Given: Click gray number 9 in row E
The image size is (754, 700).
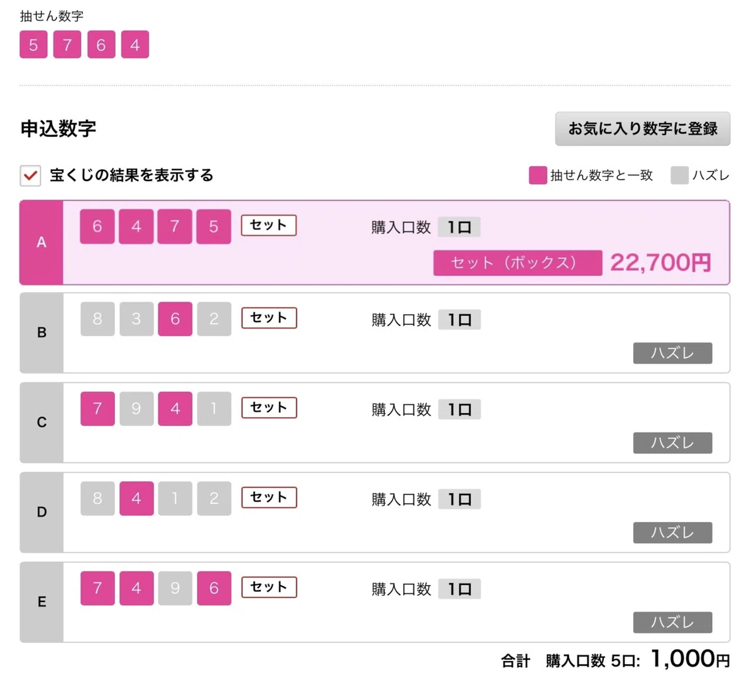Looking at the screenshot, I should 175,588.
